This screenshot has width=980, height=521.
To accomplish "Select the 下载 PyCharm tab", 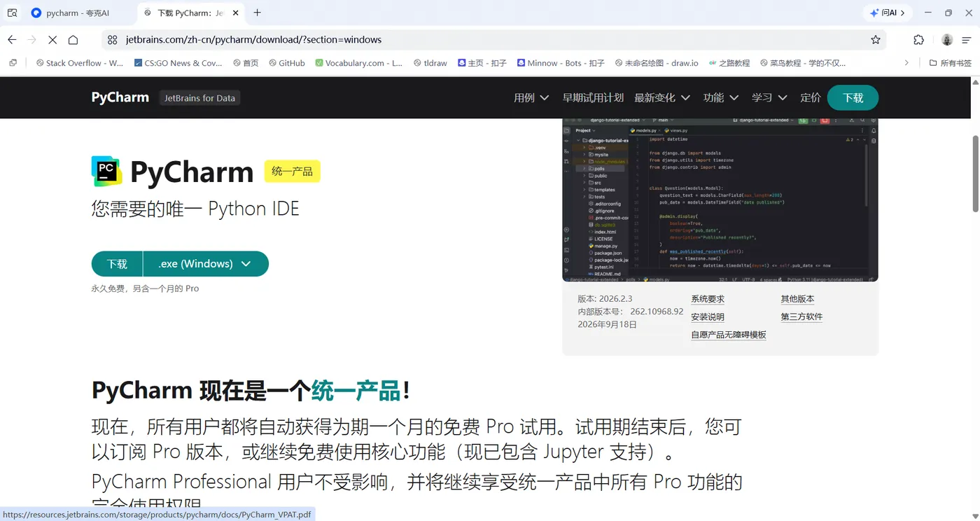I will (190, 13).
